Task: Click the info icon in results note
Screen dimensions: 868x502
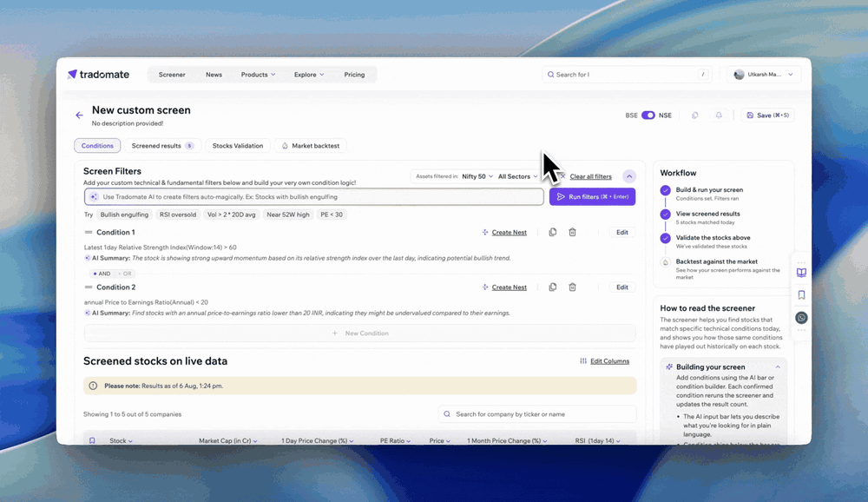Action: [93, 386]
